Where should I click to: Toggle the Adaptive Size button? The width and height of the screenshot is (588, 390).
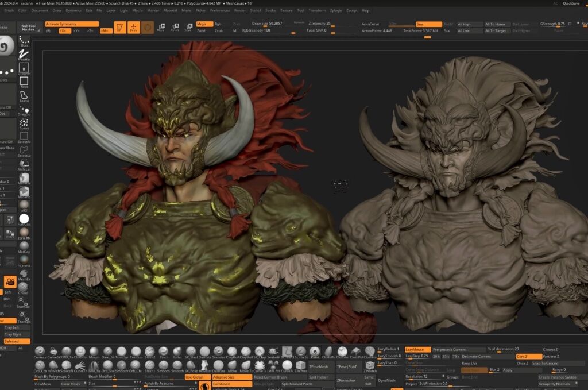coord(232,377)
